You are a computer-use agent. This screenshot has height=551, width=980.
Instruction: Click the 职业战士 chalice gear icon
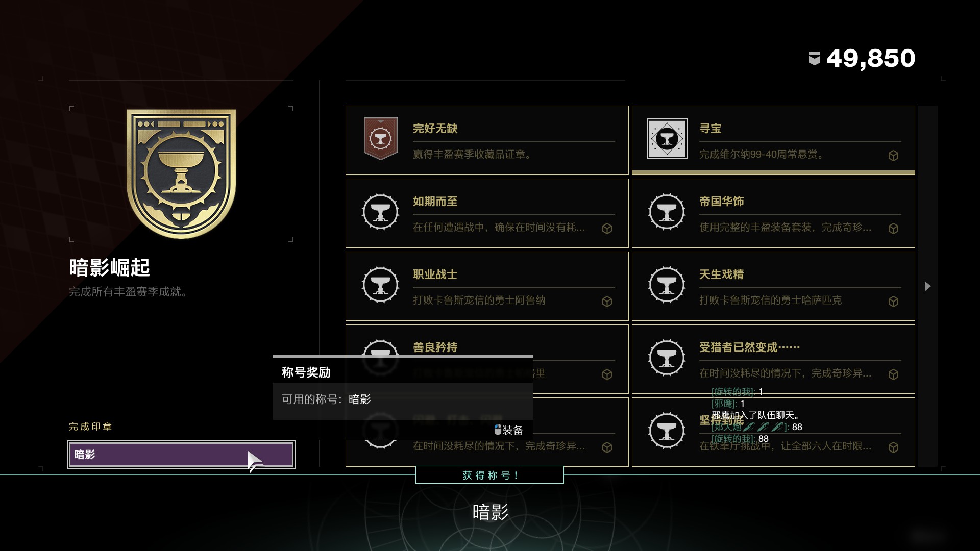[380, 285]
